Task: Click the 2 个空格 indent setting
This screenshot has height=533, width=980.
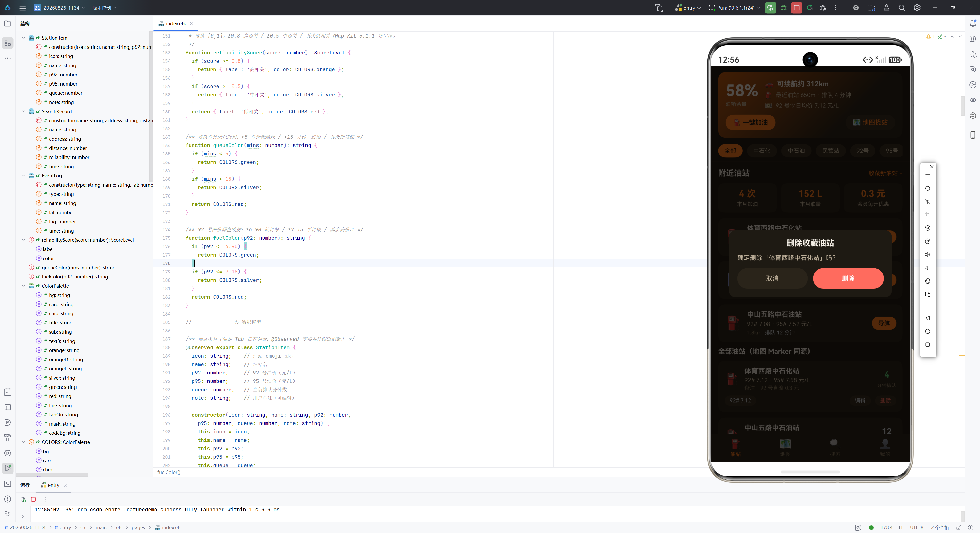Action: (x=940, y=528)
